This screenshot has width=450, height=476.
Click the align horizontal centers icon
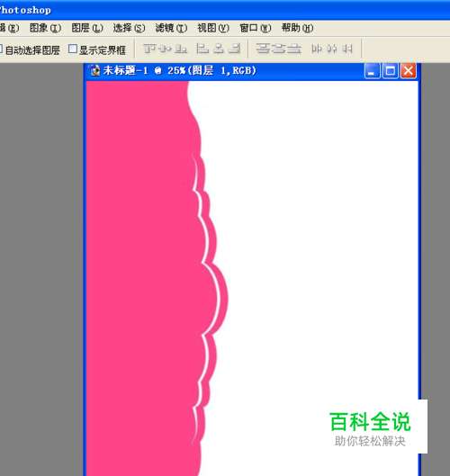[x=219, y=49]
